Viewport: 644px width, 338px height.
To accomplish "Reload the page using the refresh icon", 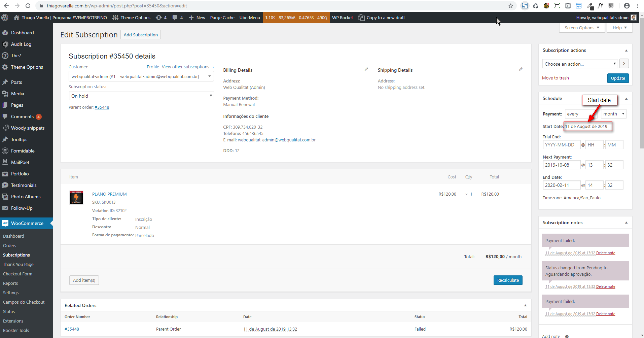I will tap(28, 6).
